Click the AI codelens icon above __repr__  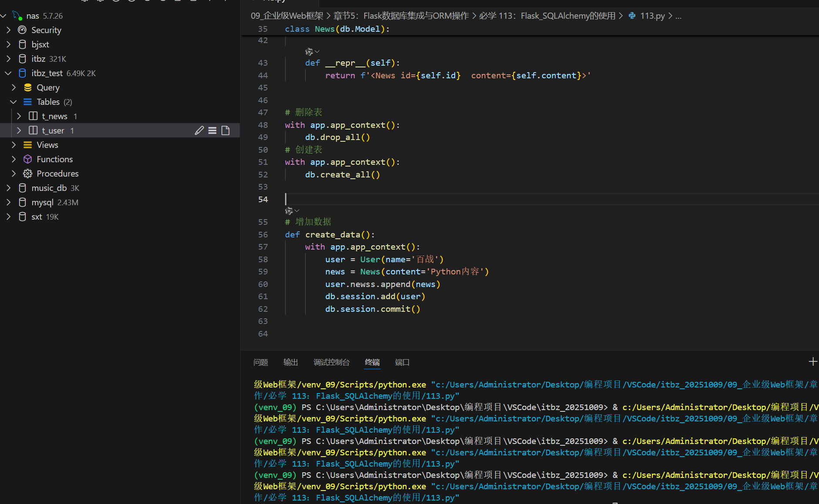(309, 52)
